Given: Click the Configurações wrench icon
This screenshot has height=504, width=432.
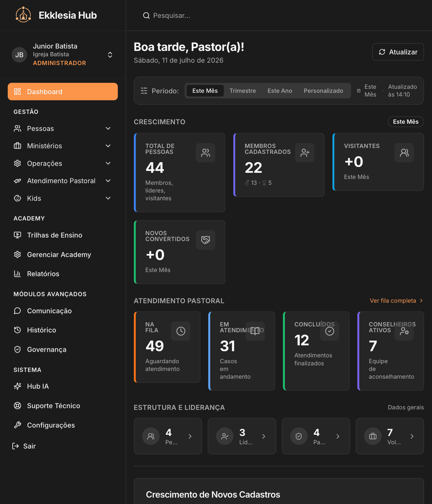Looking at the screenshot, I should click(17, 425).
